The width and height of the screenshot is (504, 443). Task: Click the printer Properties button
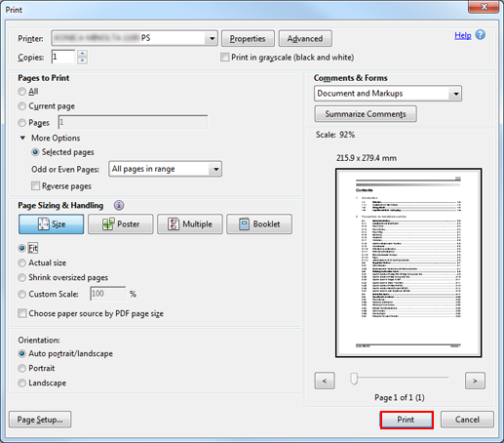(248, 39)
